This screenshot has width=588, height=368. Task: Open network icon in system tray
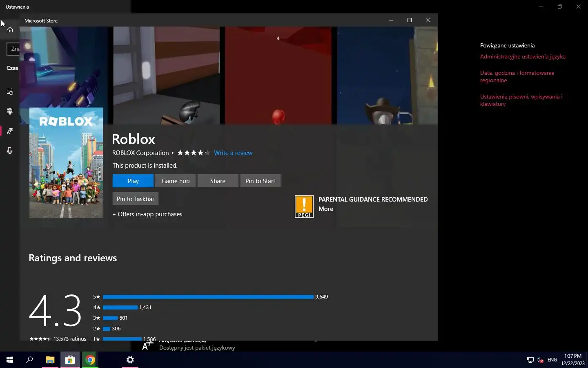530,360
